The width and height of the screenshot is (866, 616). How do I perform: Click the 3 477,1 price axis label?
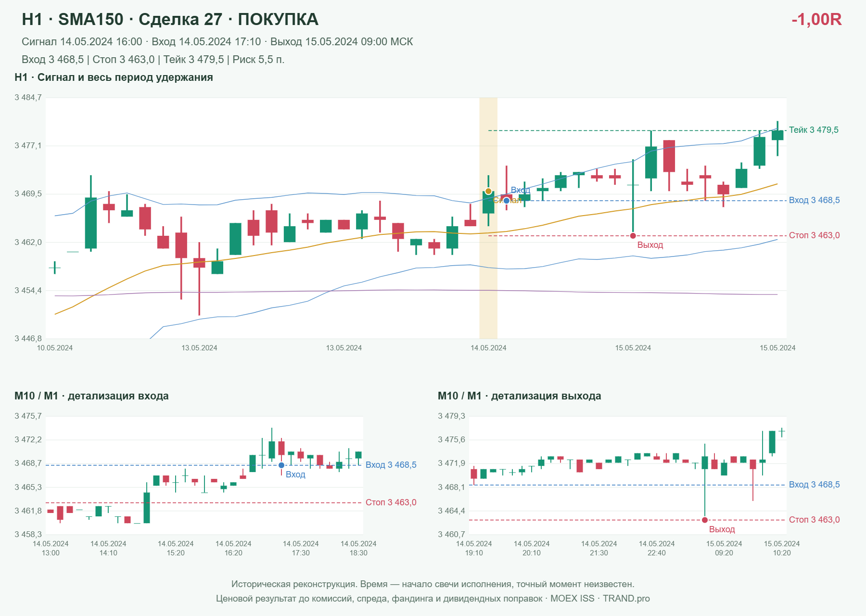28,146
